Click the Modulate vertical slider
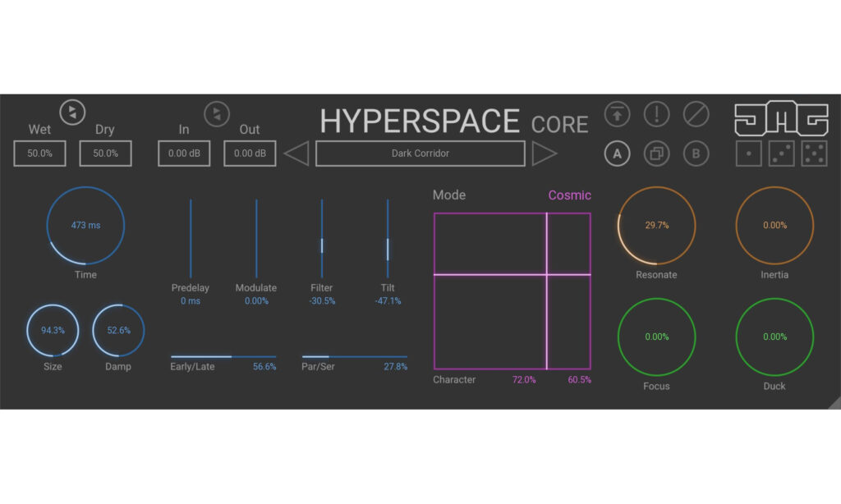841x504 pixels. click(256, 239)
